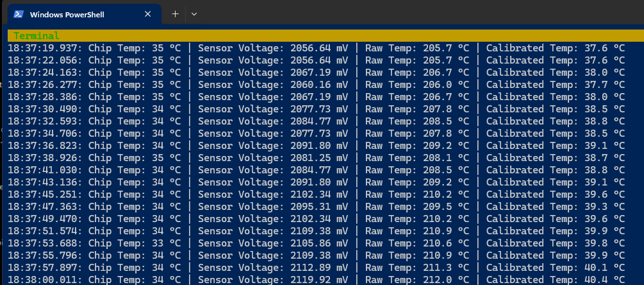Click Calibrated Temp 39.3 °C value
Screen dimensions: 644x285
point(604,207)
